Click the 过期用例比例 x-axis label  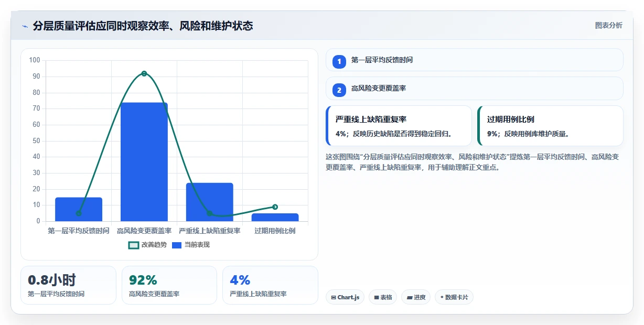point(275,231)
